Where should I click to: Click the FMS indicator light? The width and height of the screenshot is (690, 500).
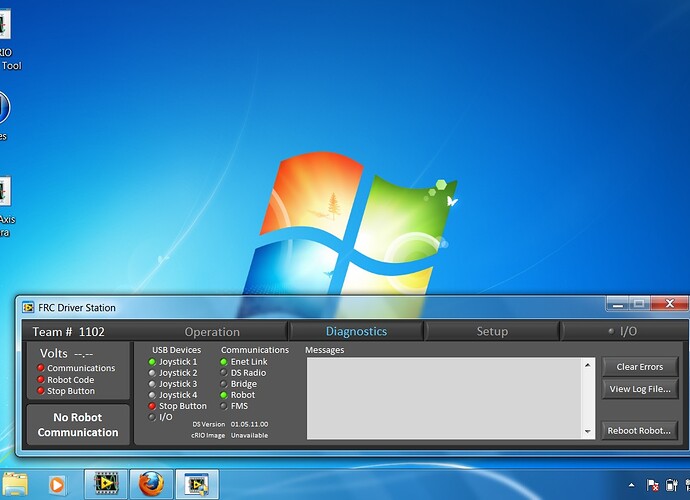click(x=224, y=406)
